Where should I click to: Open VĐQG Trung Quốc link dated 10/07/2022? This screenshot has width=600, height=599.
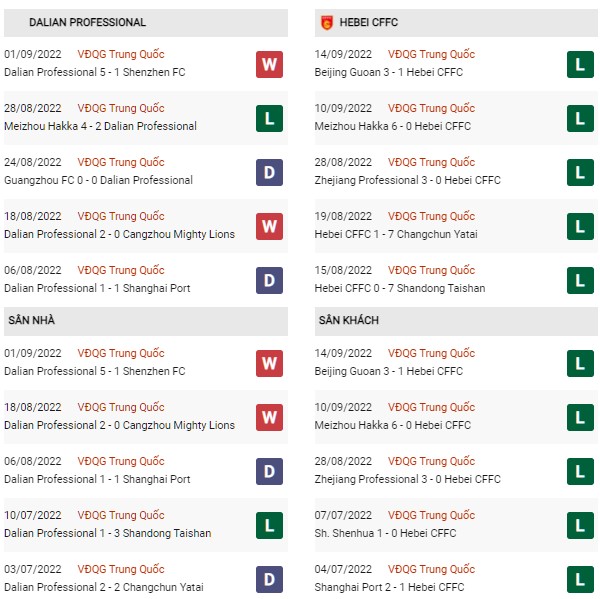[x=121, y=515]
